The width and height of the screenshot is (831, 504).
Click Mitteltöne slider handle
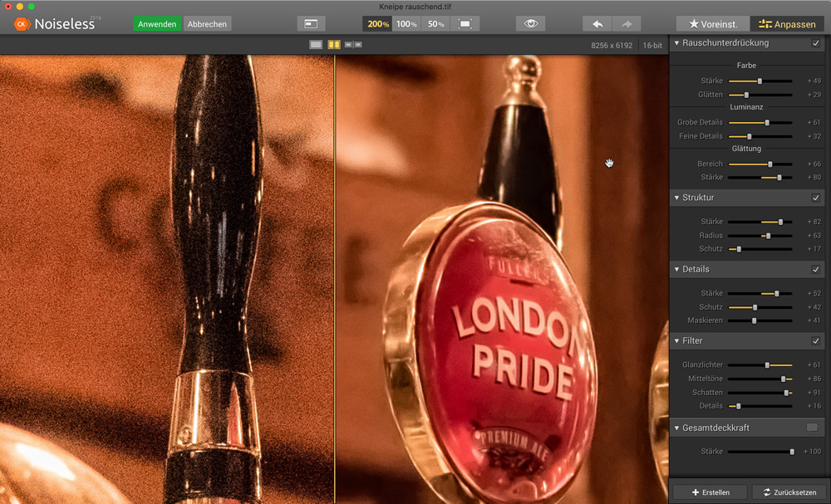(784, 379)
